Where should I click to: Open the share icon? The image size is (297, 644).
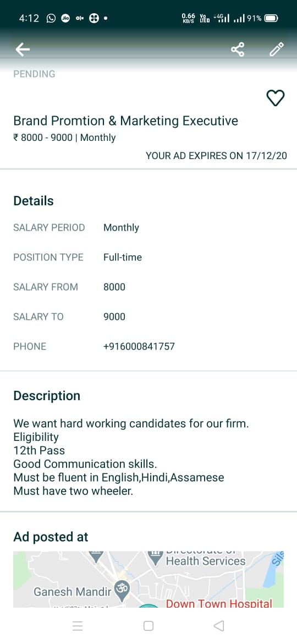238,50
